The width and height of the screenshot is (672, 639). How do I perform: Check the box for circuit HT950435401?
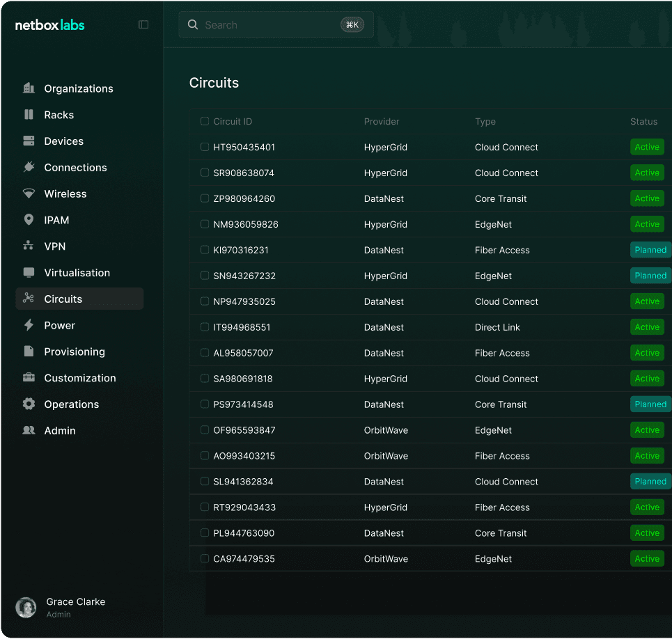[x=205, y=147]
